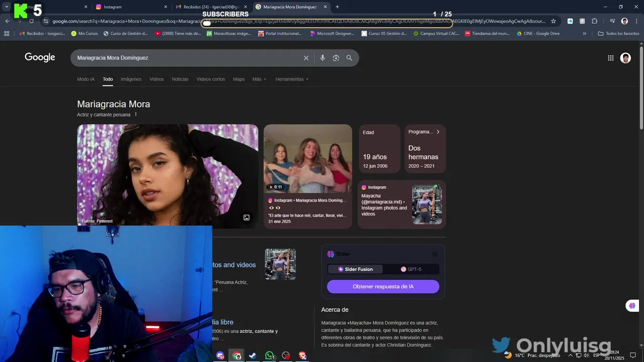
Task: Click the address bar URL
Action: click(x=298, y=21)
